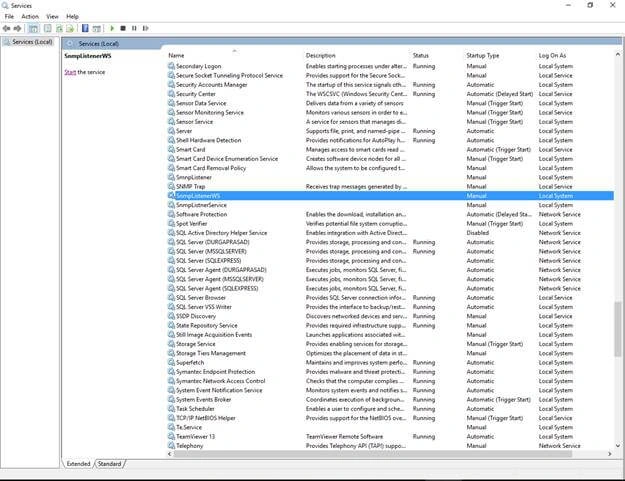Sort by the Name column header
The height and width of the screenshot is (481, 625).
(176, 56)
